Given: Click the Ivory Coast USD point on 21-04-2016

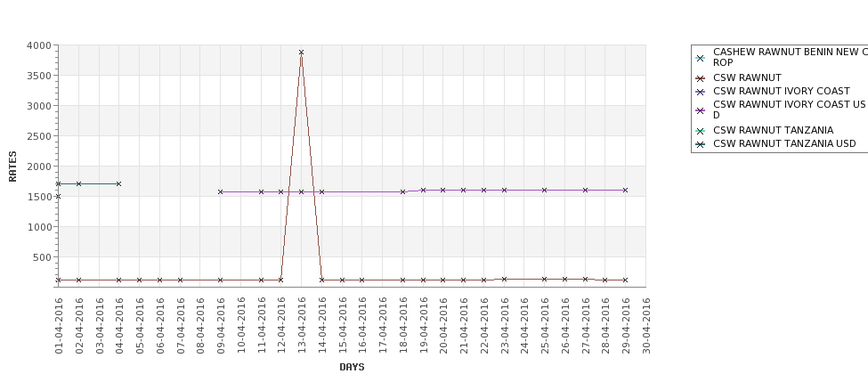Looking at the screenshot, I should [463, 190].
